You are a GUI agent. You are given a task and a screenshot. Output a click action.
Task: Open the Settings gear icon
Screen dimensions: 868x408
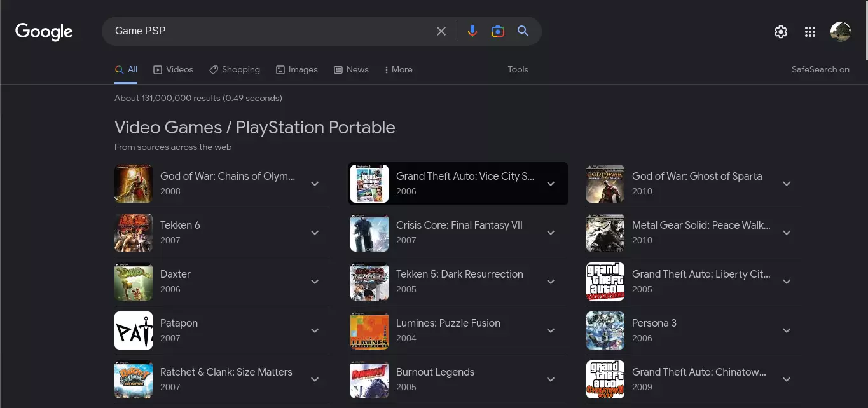pyautogui.click(x=781, y=32)
